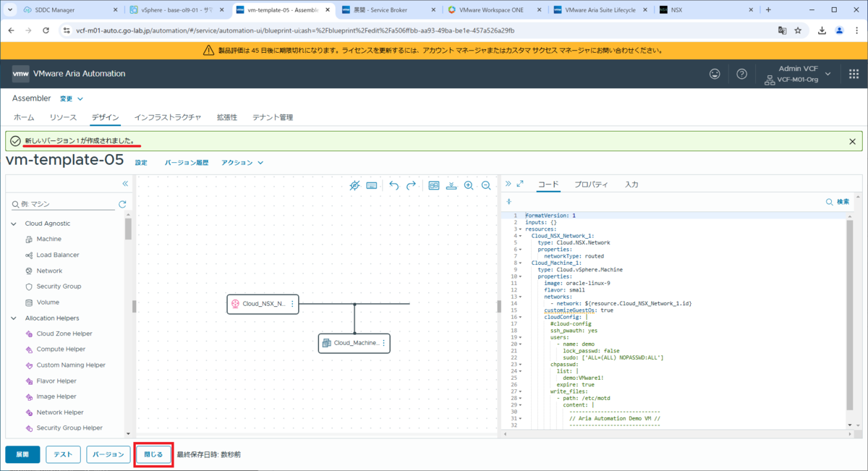Click browser translate page icon

pyautogui.click(x=782, y=30)
